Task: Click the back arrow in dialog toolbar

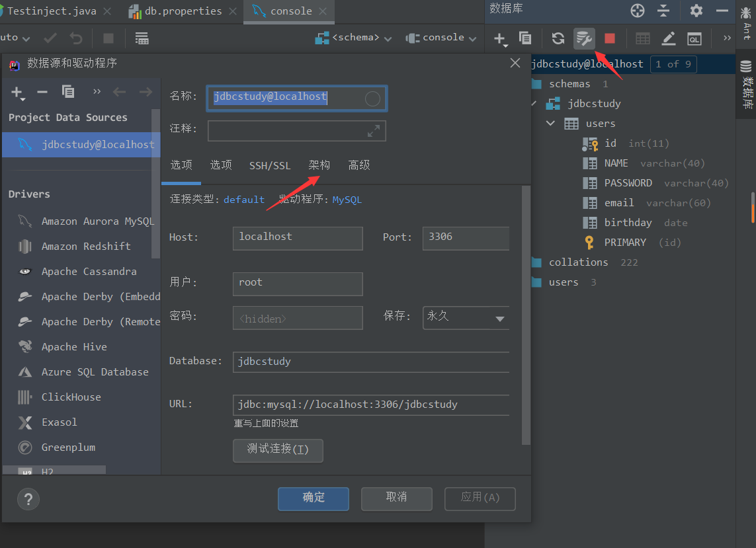Action: coord(119,92)
